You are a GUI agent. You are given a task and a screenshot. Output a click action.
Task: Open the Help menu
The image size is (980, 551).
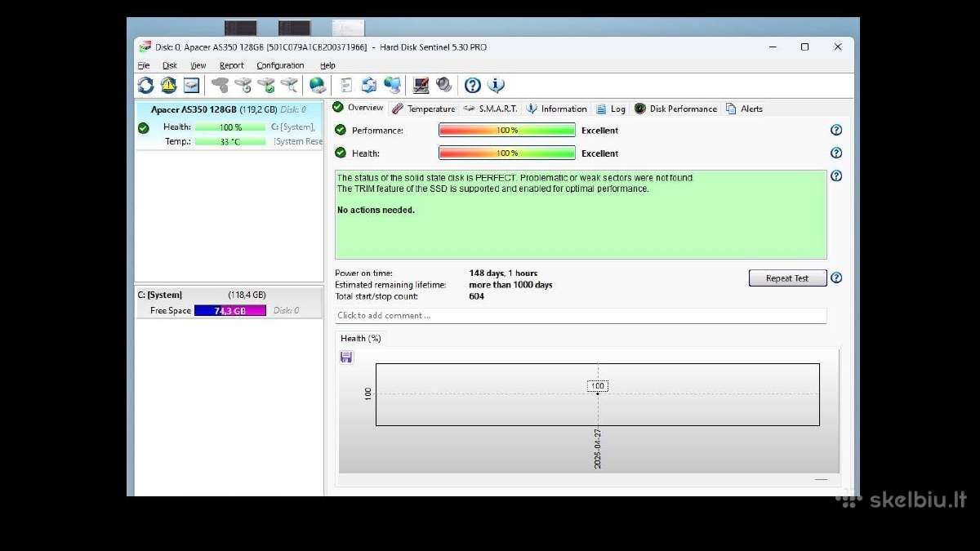[x=327, y=65]
